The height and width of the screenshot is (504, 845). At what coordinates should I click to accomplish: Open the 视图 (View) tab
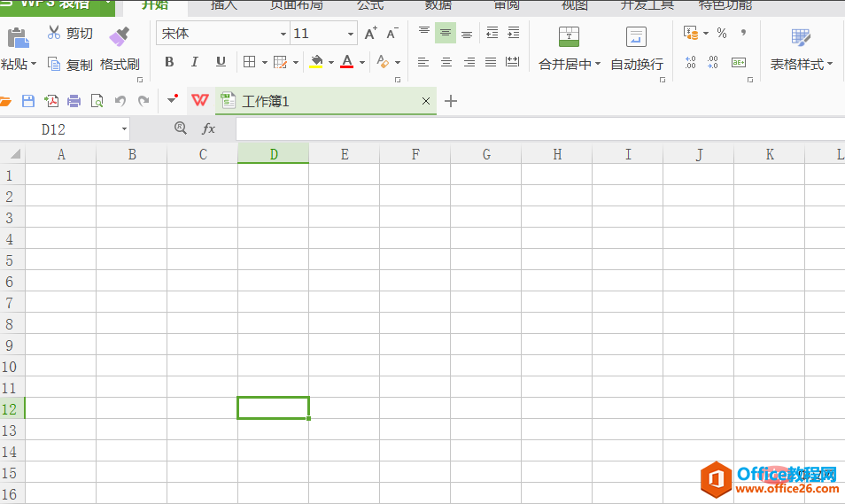[575, 5]
